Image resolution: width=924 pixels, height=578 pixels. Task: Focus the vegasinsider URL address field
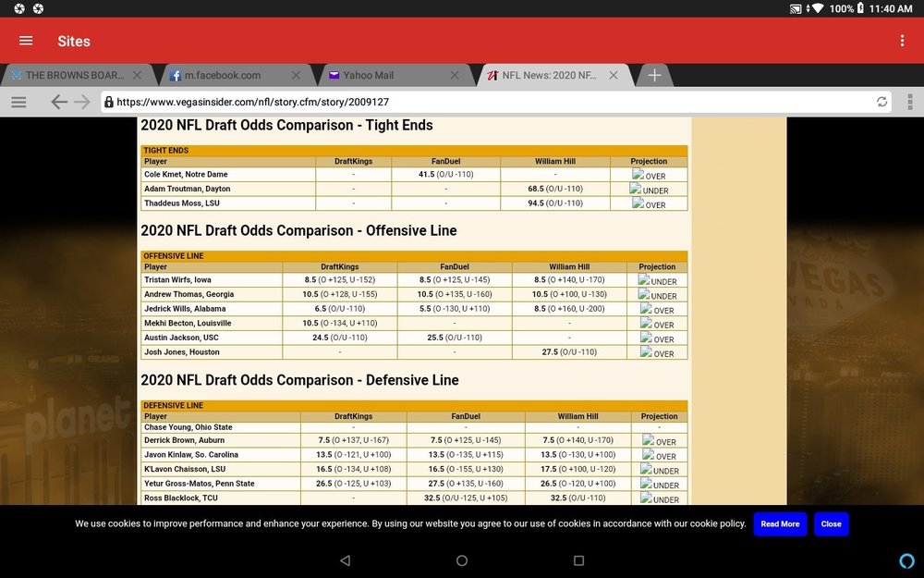point(495,102)
